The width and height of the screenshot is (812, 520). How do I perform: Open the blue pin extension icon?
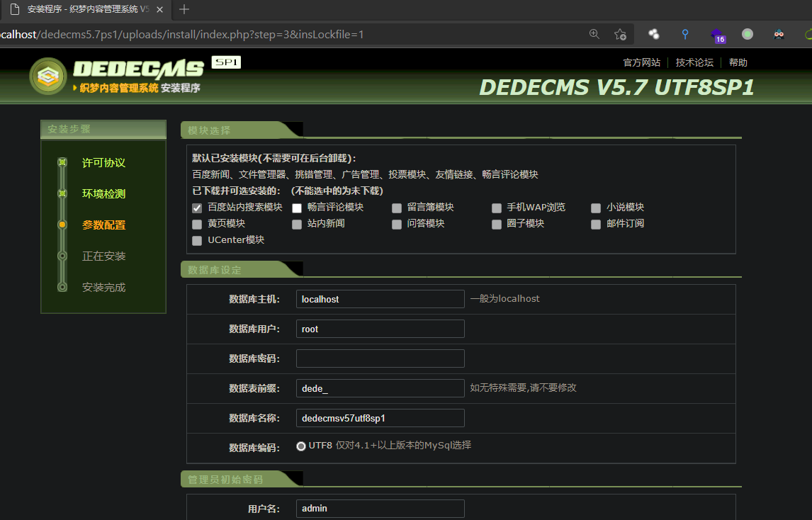tap(684, 33)
